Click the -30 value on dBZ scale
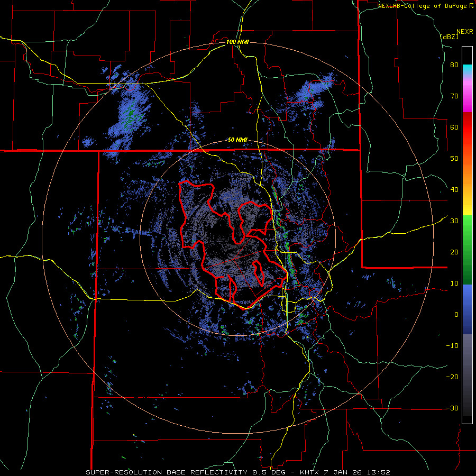 point(452,408)
